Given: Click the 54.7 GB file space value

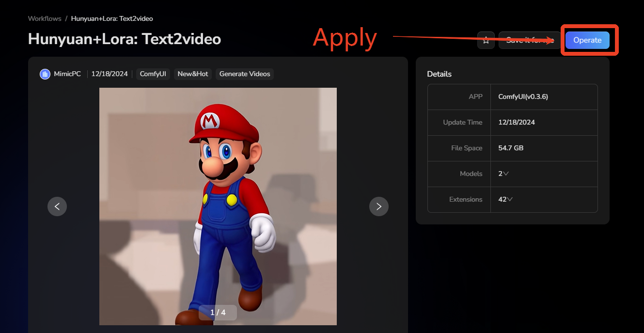Looking at the screenshot, I should pos(511,148).
